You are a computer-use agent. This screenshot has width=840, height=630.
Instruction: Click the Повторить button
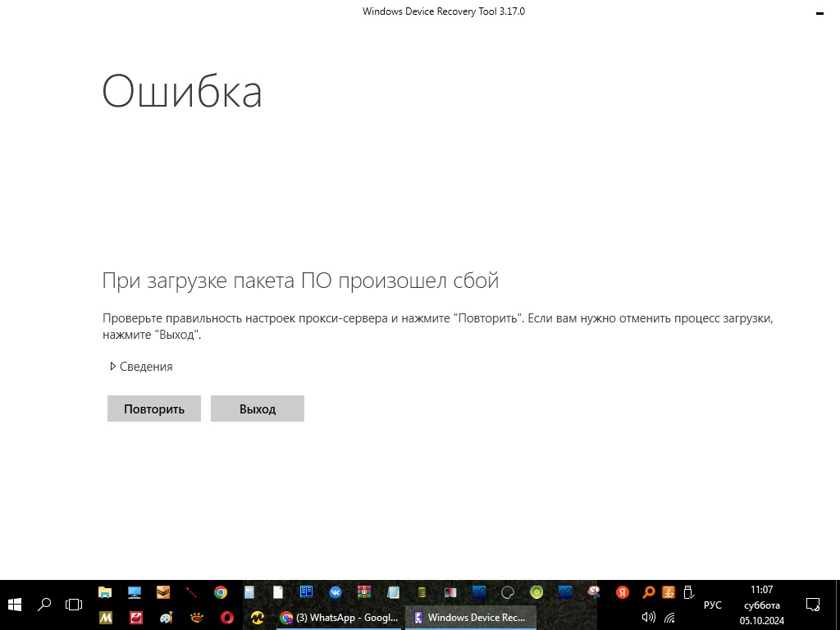click(x=153, y=409)
